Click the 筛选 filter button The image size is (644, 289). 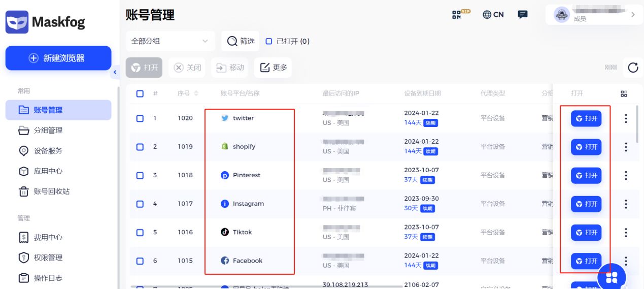click(241, 41)
